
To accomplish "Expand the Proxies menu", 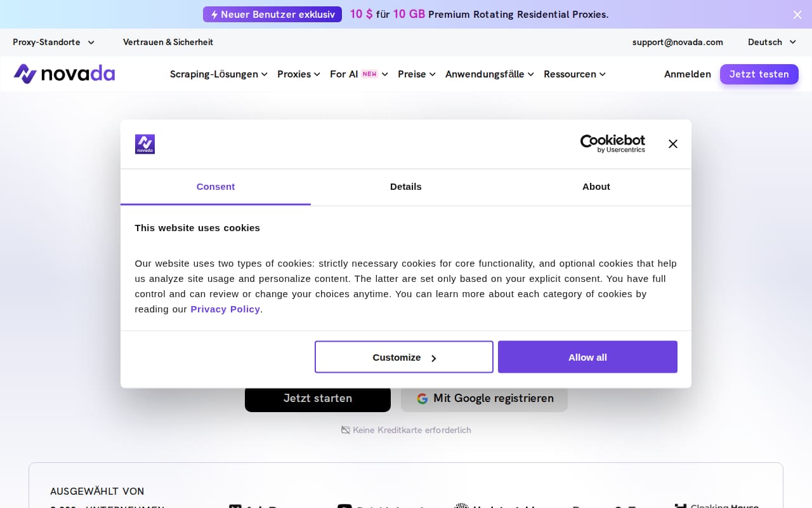I will tap(298, 74).
